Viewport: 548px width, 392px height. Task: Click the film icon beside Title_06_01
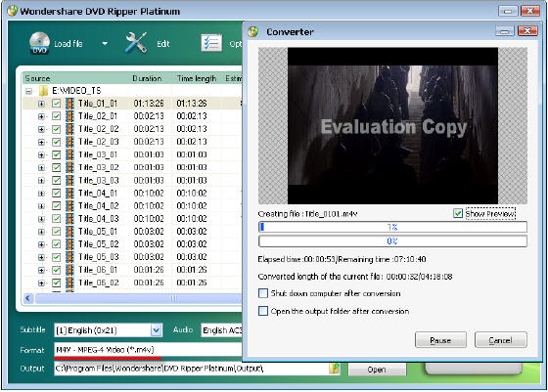click(x=69, y=270)
